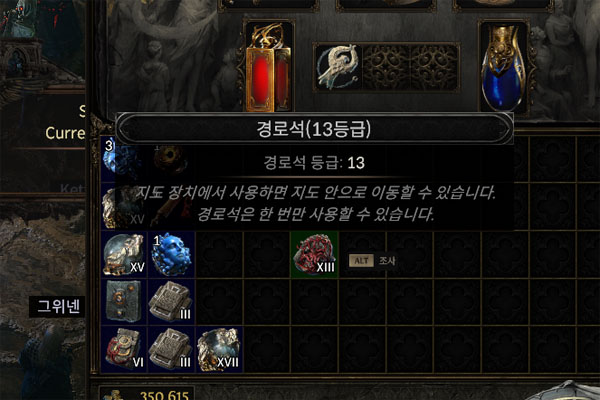This screenshot has width=600, height=400.
Task: Click the red life flask
Action: (269, 68)
